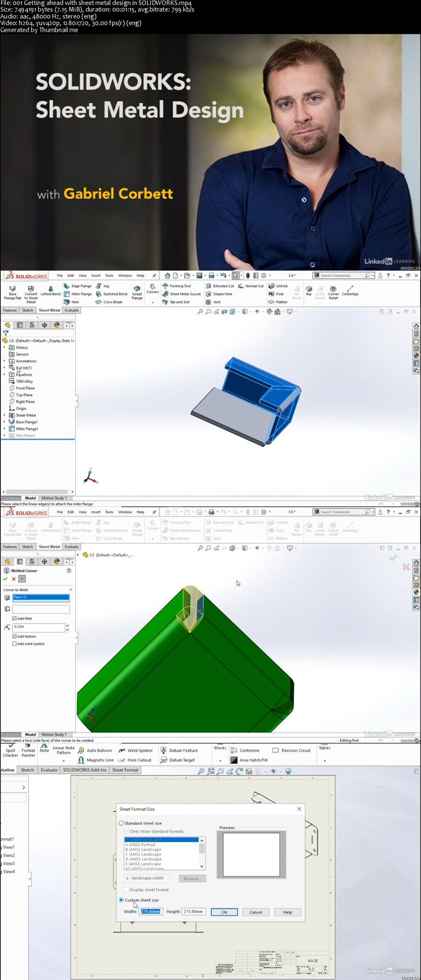Click the Spell Checker tool
421x980 pixels.
[11, 751]
